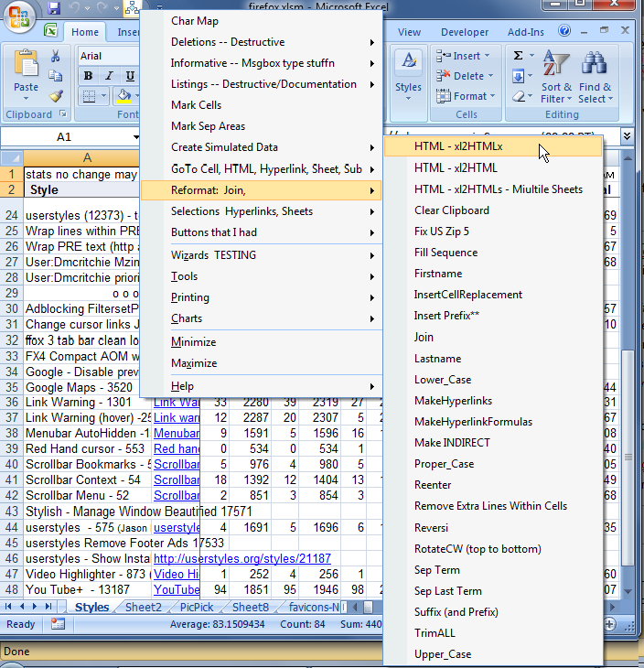Open the PicPick worksheet tab
Screen dimensions: 644x668
click(197, 607)
